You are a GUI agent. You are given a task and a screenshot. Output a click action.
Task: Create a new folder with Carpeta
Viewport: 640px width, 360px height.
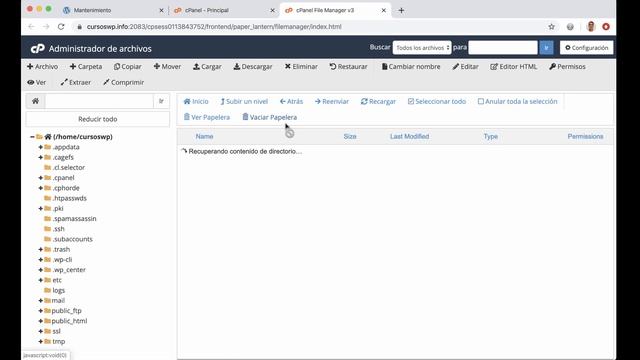pos(86,67)
